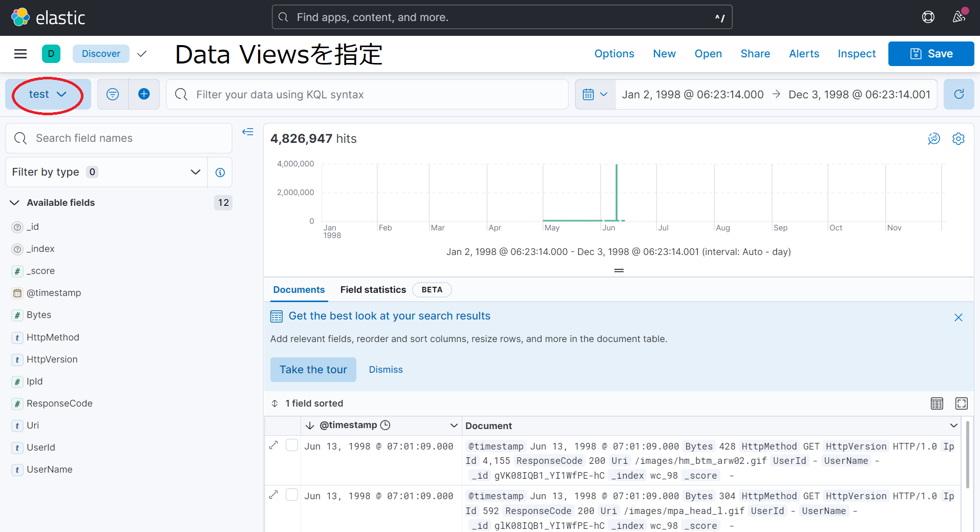Click the document table vertical scrollbar
This screenshot has width=980, height=532.
968,455
